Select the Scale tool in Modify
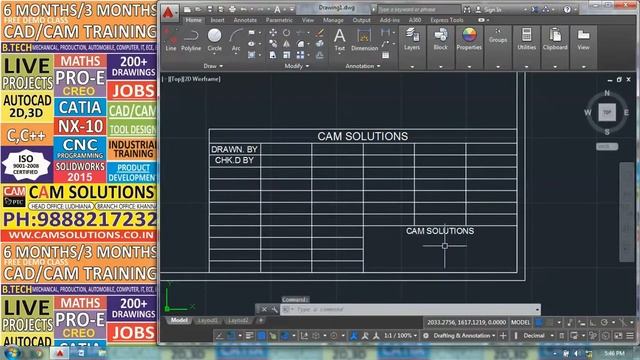Image resolution: width=640 pixels, height=360 pixels. (287, 55)
